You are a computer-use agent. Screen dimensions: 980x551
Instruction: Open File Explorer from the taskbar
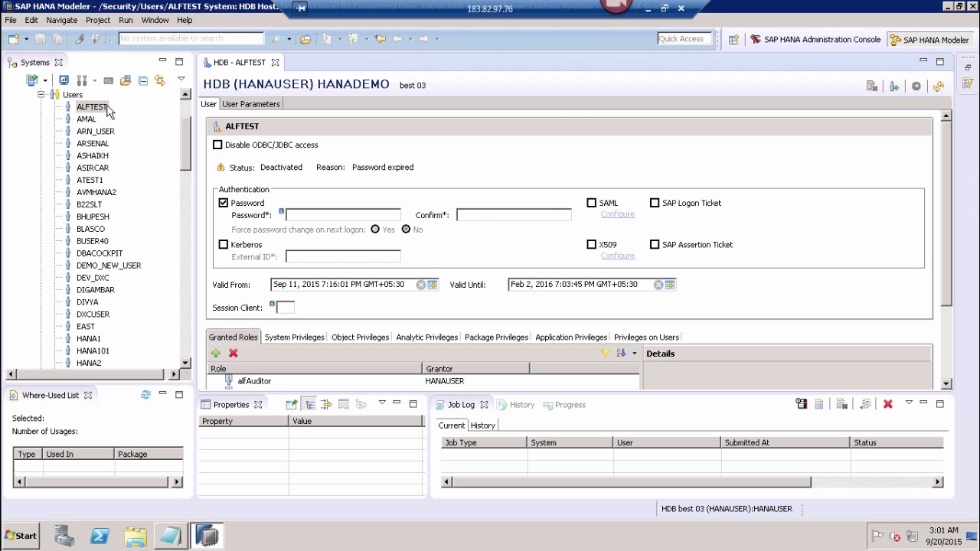[x=136, y=536]
